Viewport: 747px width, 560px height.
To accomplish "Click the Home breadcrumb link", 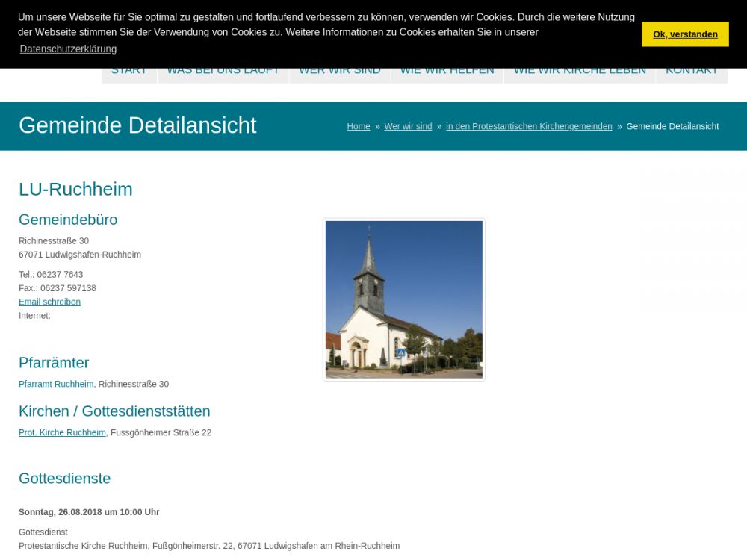I will click(358, 127).
